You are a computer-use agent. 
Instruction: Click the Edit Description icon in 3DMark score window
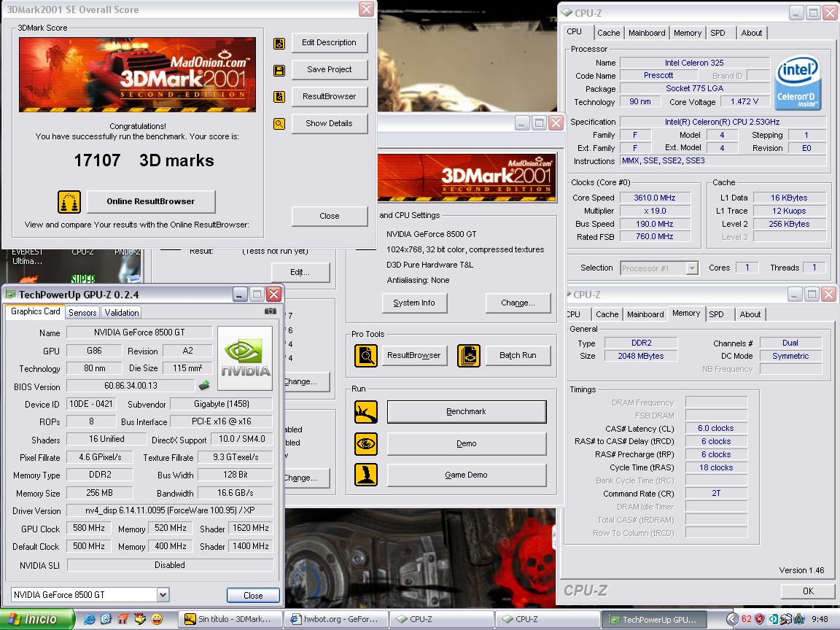[x=279, y=44]
